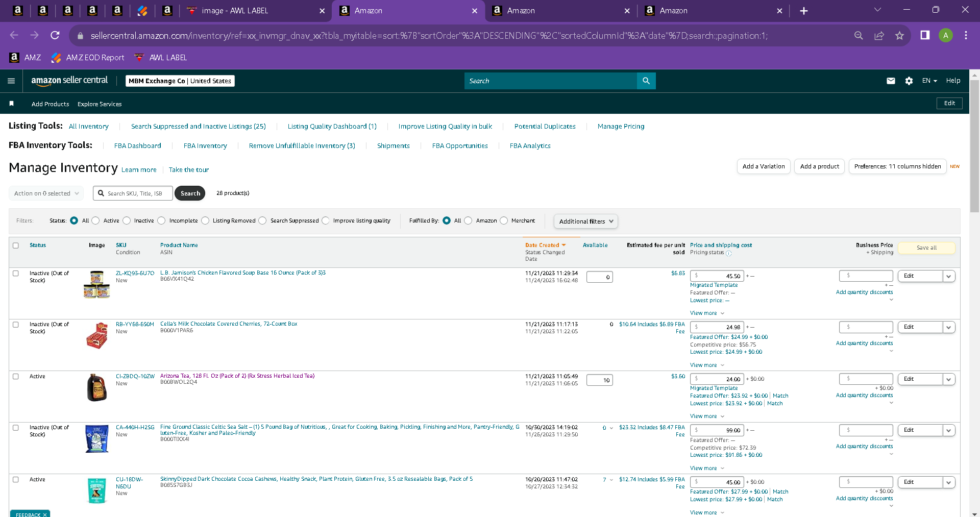
Task: Select the Inactive status filter
Action: [x=127, y=220]
